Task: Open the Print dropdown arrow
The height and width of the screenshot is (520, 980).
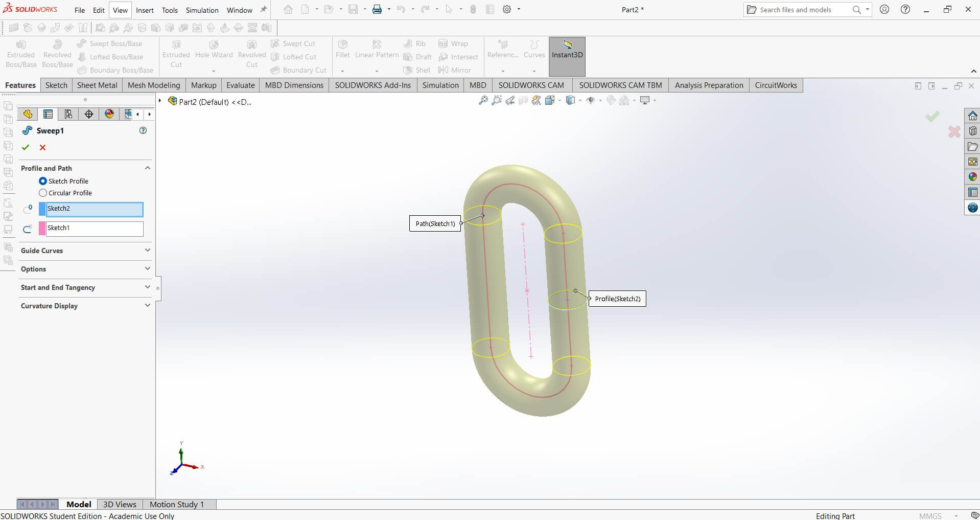Action: (389, 9)
